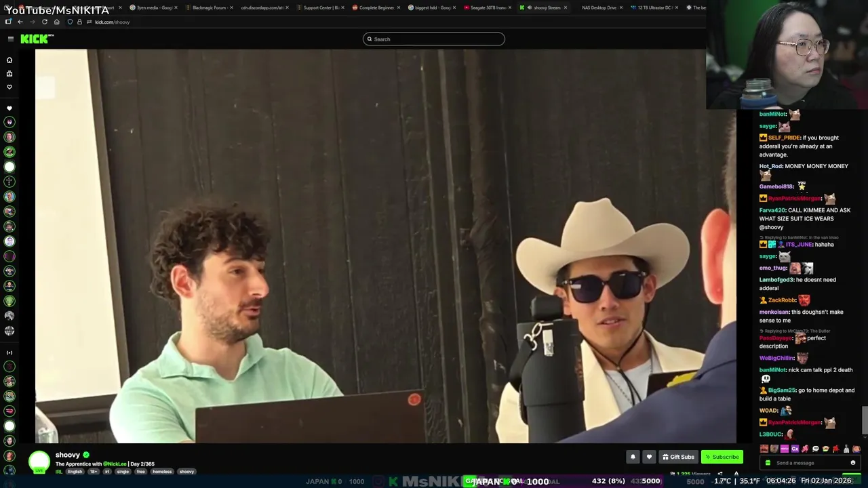Image resolution: width=868 pixels, height=488 pixels.
Task: Open the Home icon in Kick sidebar
Action: [x=9, y=60]
